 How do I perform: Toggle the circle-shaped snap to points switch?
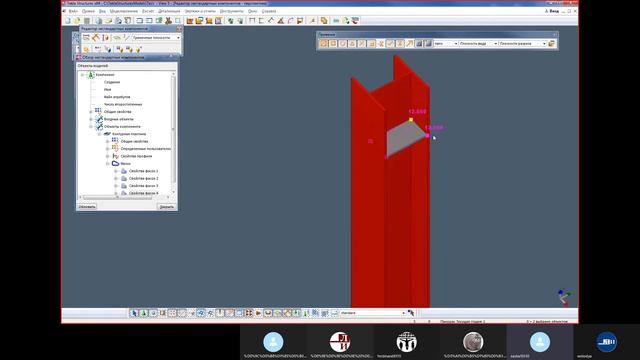(x=342, y=43)
